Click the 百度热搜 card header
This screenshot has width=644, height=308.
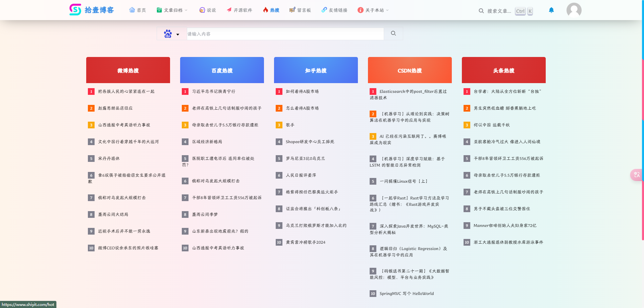pyautogui.click(x=222, y=70)
